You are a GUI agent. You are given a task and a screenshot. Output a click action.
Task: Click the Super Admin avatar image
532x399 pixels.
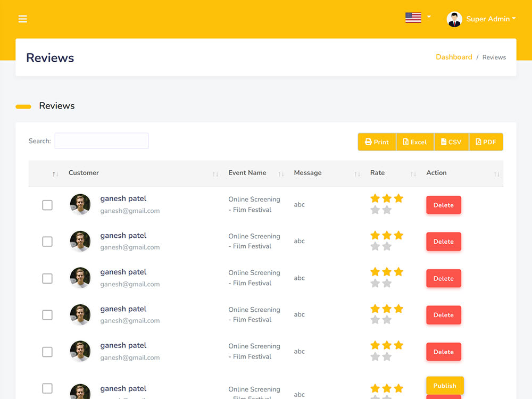pos(454,19)
